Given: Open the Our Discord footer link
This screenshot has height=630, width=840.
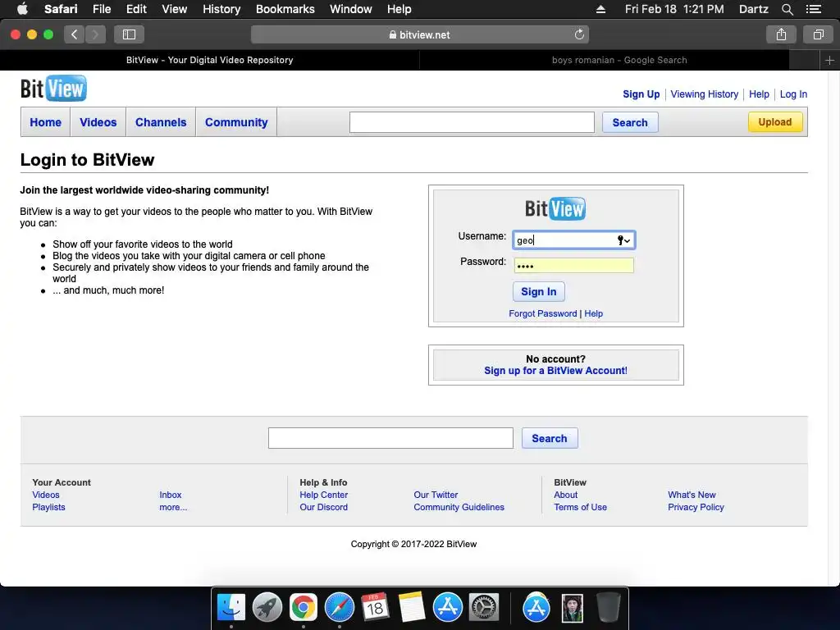Looking at the screenshot, I should (x=323, y=507).
